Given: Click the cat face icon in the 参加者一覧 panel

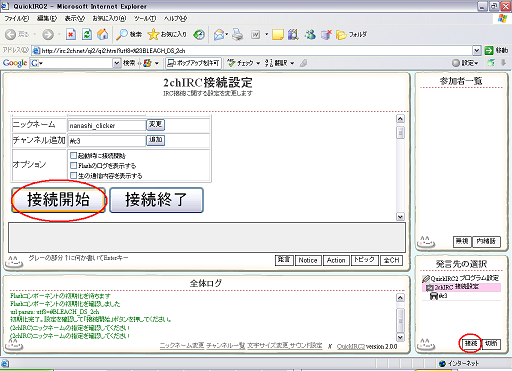Looking at the screenshot, I should [425, 241].
